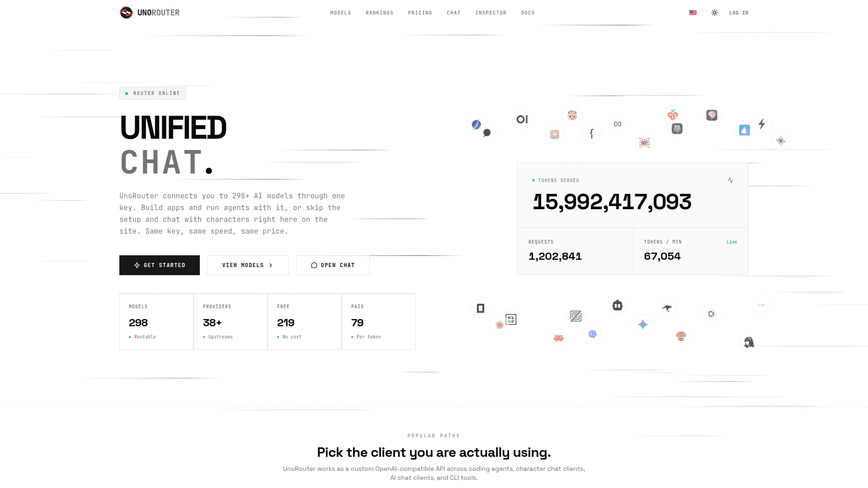Click the Gemini sparkle star icon
Viewport: 868px width, 488px height.
tap(643, 324)
